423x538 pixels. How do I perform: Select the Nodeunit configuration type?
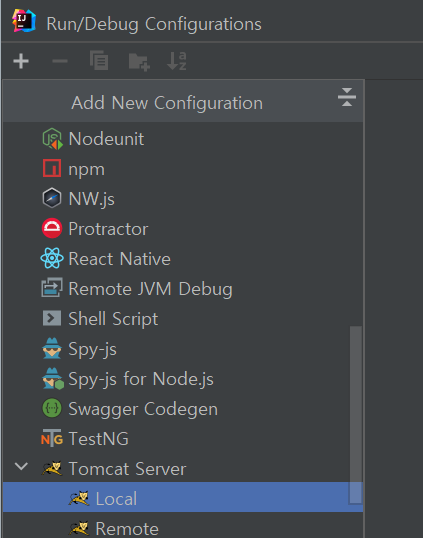point(183,139)
